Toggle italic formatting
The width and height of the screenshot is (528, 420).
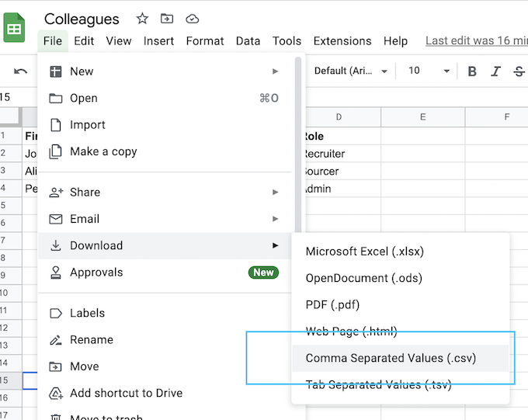(495, 71)
